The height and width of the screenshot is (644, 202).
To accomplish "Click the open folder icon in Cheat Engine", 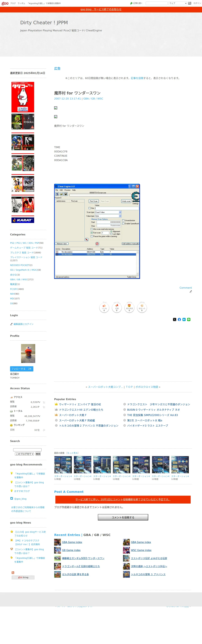I will tap(61, 194).
